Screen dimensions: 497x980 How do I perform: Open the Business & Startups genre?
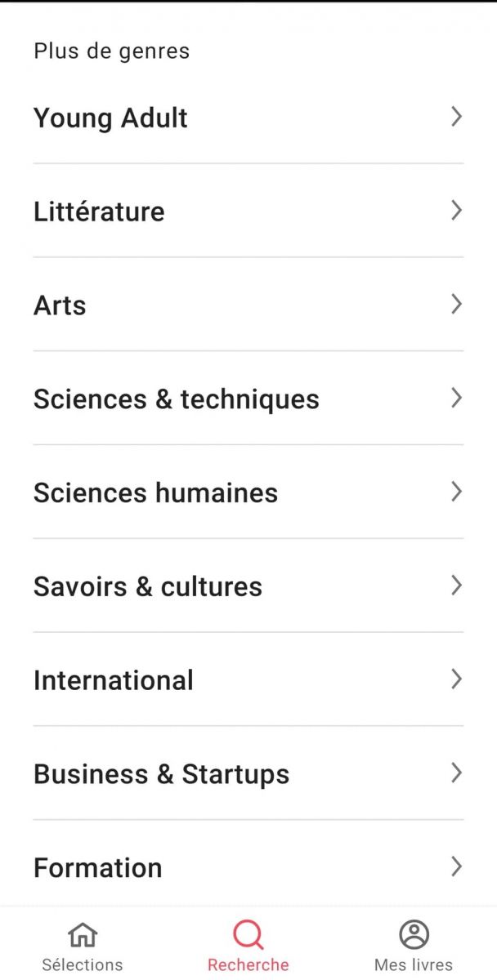tap(161, 774)
